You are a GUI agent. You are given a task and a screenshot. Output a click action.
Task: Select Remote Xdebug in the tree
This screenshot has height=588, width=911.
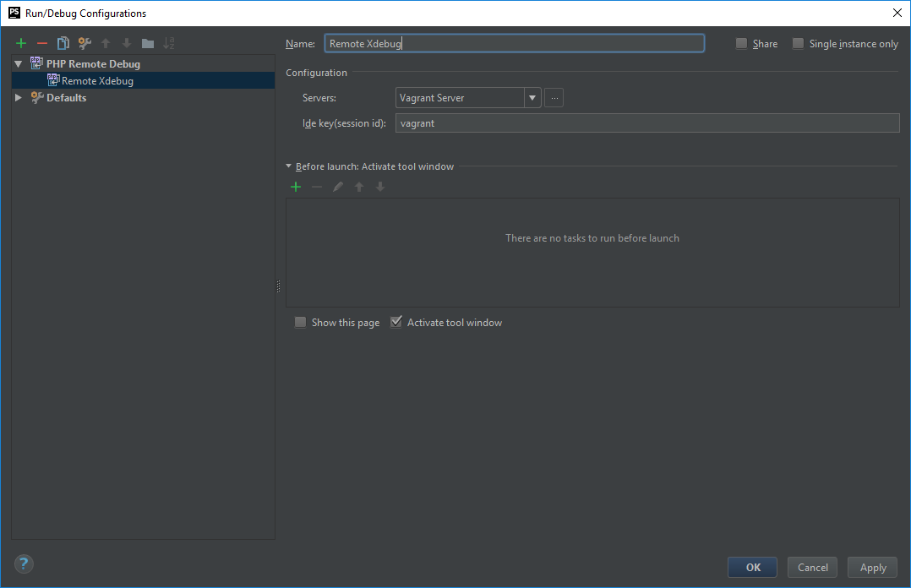[143, 80]
